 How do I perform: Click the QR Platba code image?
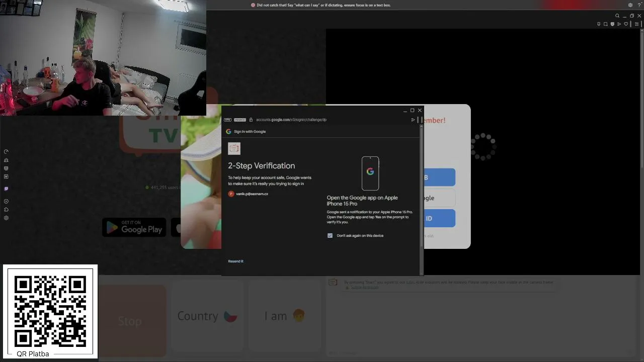click(x=50, y=311)
